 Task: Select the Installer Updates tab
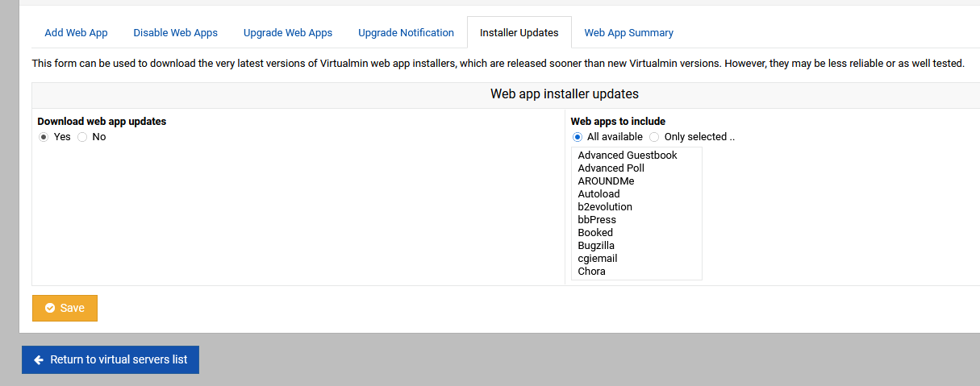519,33
